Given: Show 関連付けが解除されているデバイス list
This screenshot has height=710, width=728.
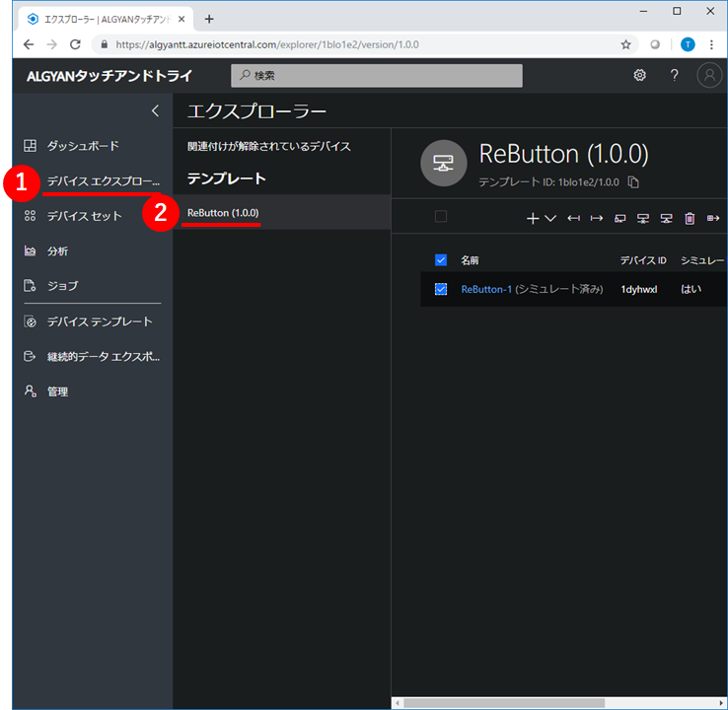Looking at the screenshot, I should pyautogui.click(x=269, y=147).
